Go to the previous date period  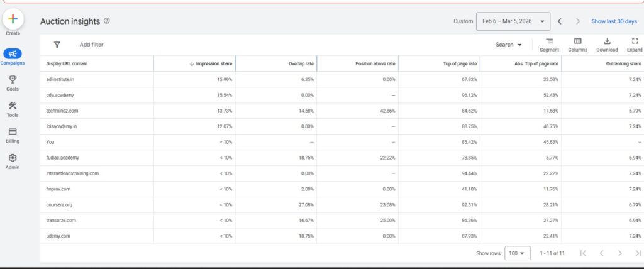(x=560, y=21)
